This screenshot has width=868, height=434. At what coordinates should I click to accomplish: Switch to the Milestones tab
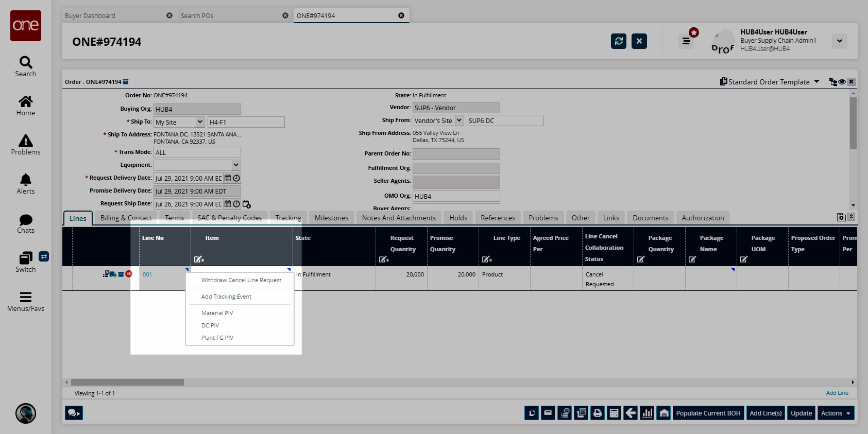[x=331, y=218]
